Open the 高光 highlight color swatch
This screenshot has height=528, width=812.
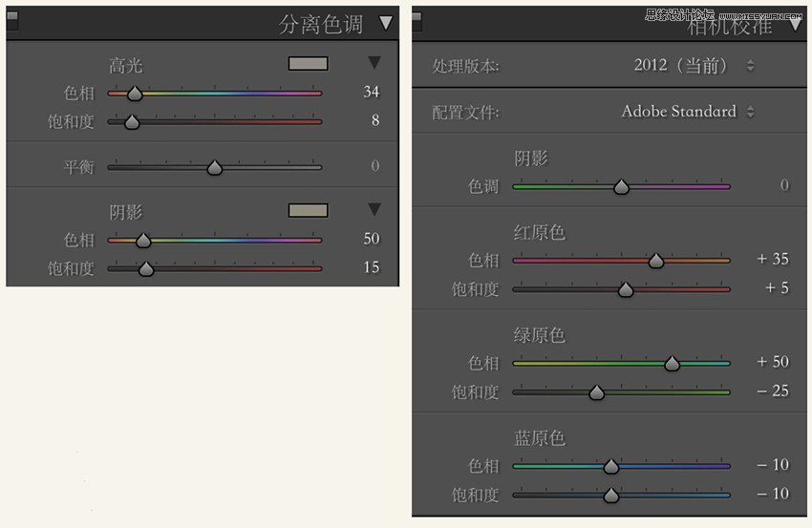[x=309, y=63]
